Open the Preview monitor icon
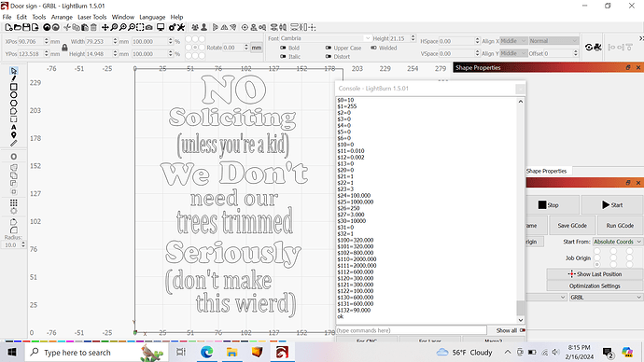This screenshot has height=362, width=644. click(161, 27)
